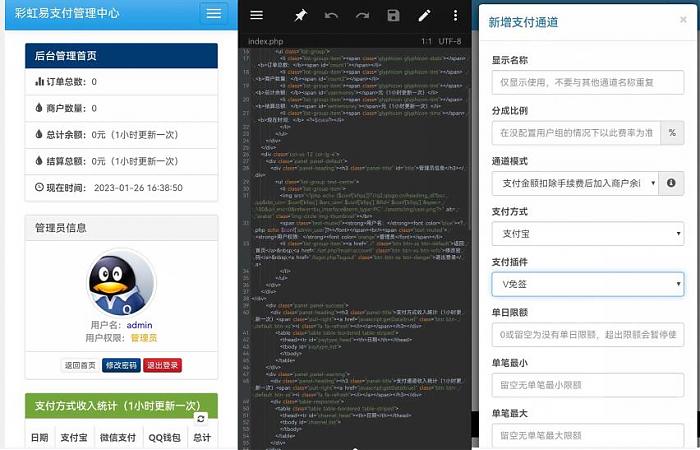Viewport: 700px width, 450px height.
Task: Open the three-dot overflow menu
Action: tap(455, 15)
